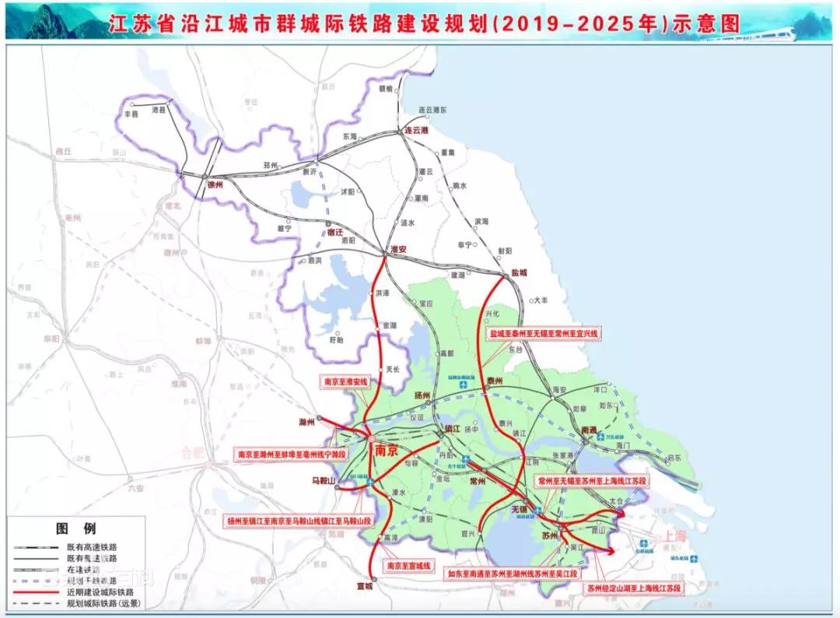
Task: Click the 扬州 city label
Action: (x=422, y=395)
